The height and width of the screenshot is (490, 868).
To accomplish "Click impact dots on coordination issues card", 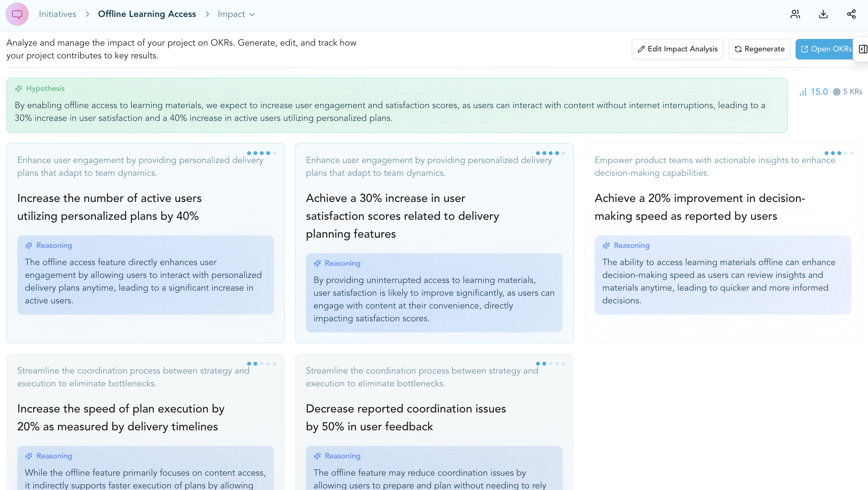I will [x=550, y=364].
